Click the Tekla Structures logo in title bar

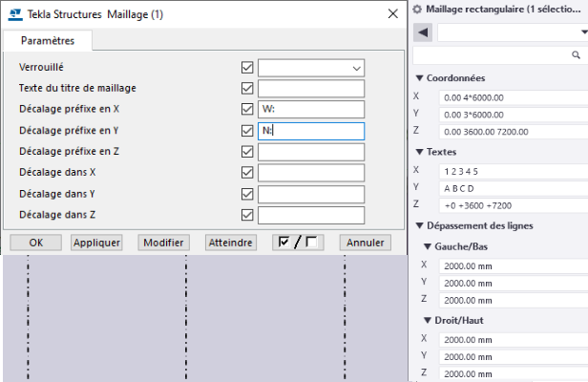(10, 12)
